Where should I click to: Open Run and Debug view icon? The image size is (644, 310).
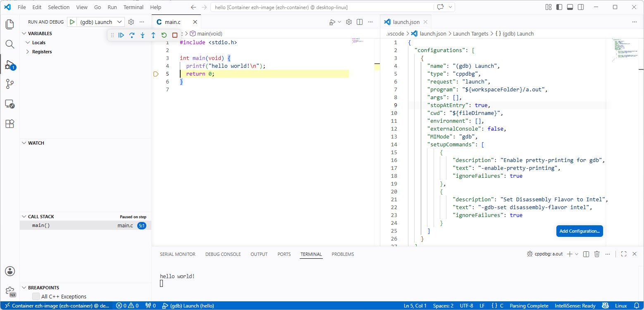coord(10,64)
